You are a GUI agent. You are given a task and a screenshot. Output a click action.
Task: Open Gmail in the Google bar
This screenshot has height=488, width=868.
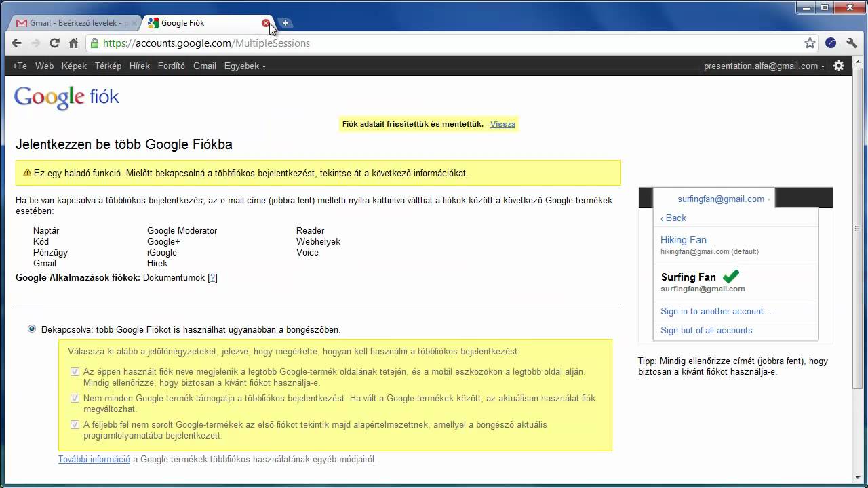pos(205,66)
